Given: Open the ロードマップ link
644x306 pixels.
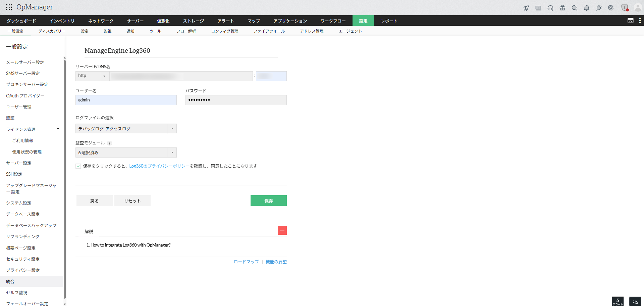Looking at the screenshot, I should point(246,262).
